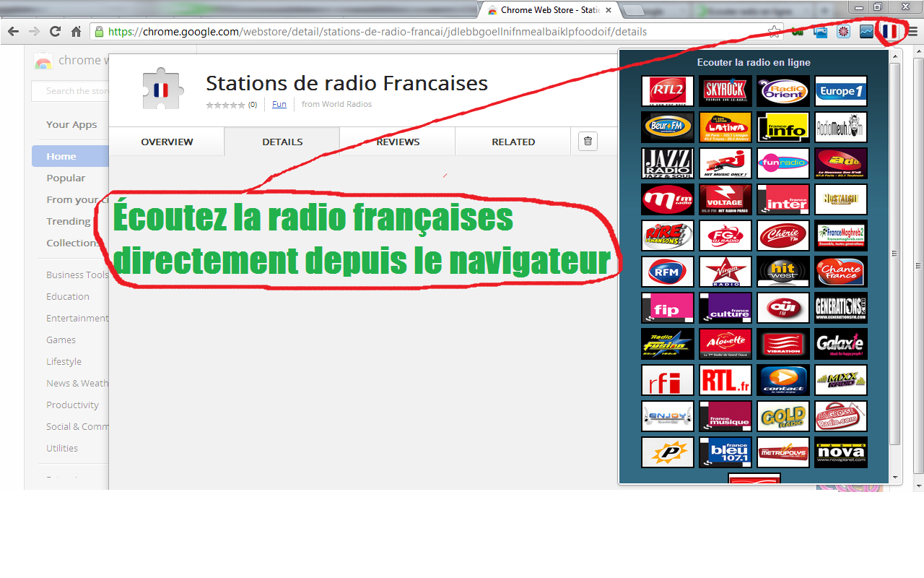Play Contact radio station
924x578 pixels.
(x=783, y=380)
